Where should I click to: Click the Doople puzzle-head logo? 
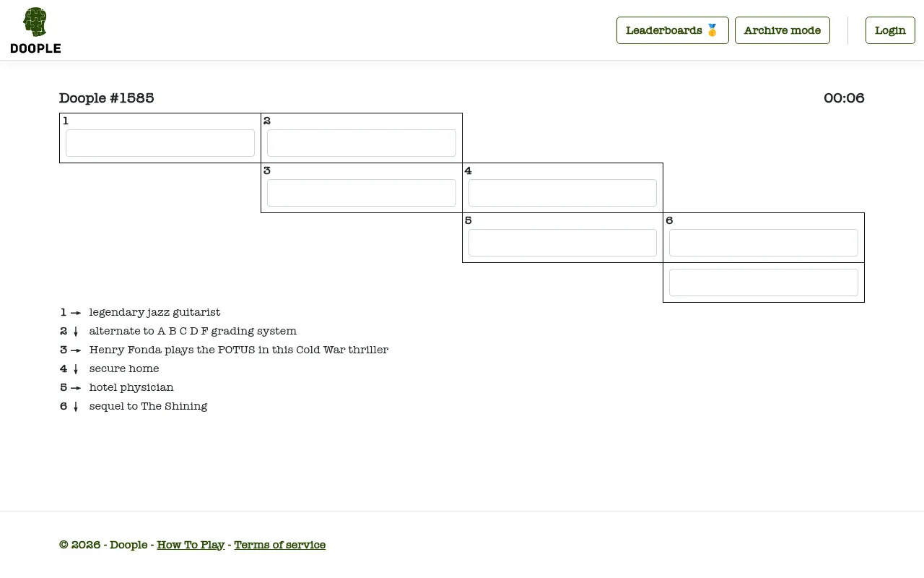35,30
